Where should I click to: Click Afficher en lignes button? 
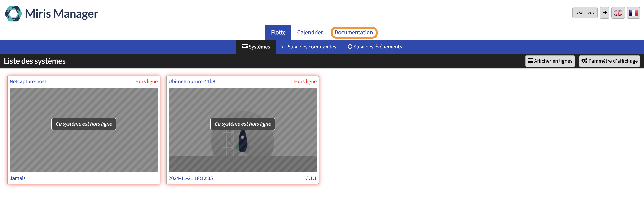550,61
